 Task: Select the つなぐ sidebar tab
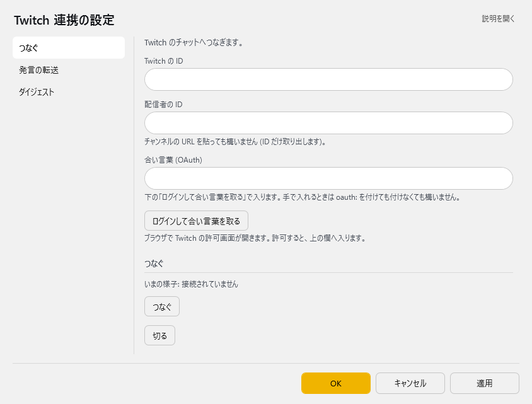(x=69, y=48)
